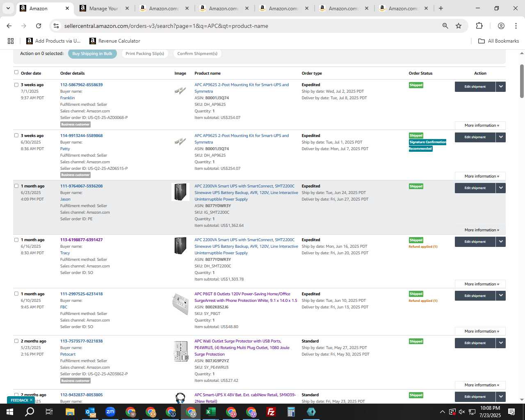Click Refund applied (1) for Tracy's order
The width and height of the screenshot is (525, 420).
[423, 247]
